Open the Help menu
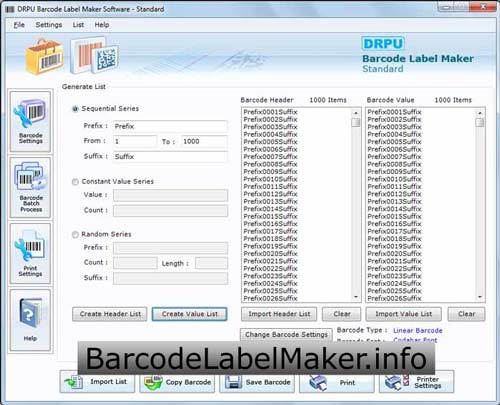Viewport: 500px width, 405px height. pyautogui.click(x=102, y=25)
